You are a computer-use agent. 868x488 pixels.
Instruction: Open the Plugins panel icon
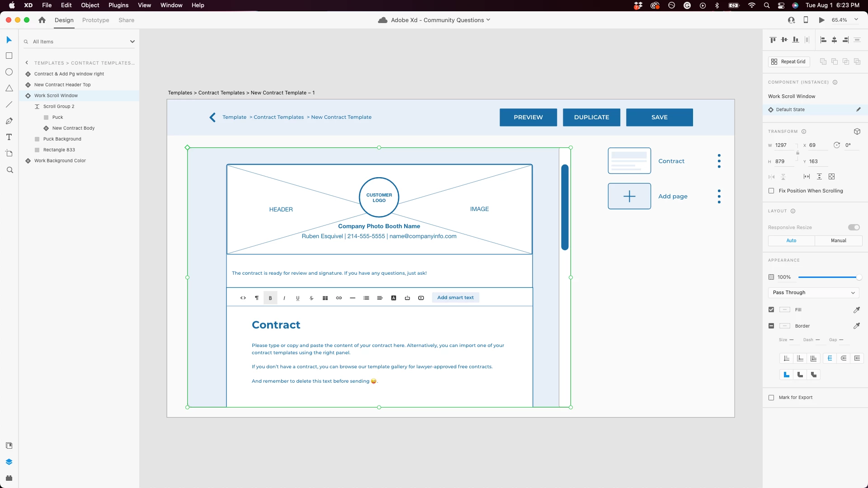coord(9,478)
